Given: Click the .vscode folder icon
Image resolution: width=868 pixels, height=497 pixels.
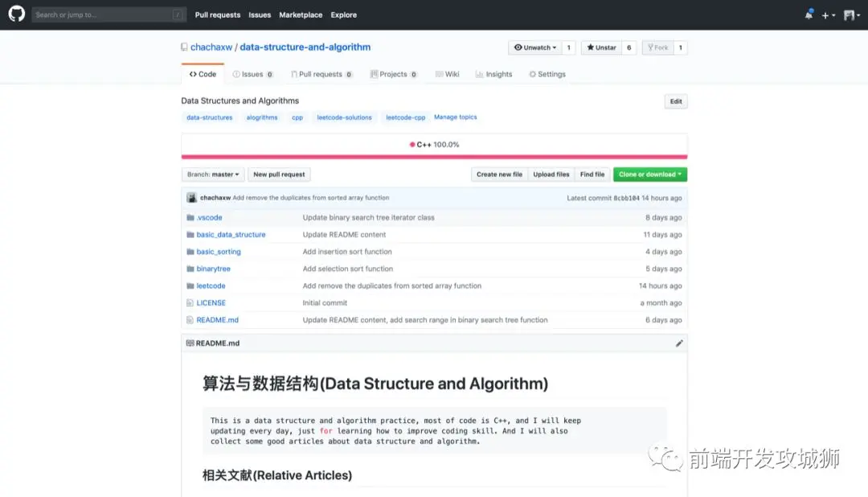Looking at the screenshot, I should [190, 218].
